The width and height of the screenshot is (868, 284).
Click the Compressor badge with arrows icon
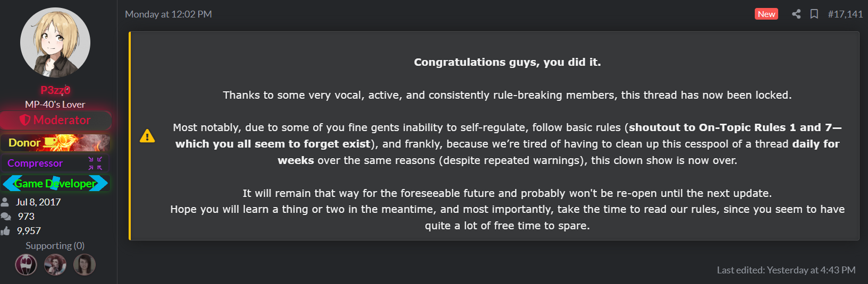pyautogui.click(x=55, y=163)
